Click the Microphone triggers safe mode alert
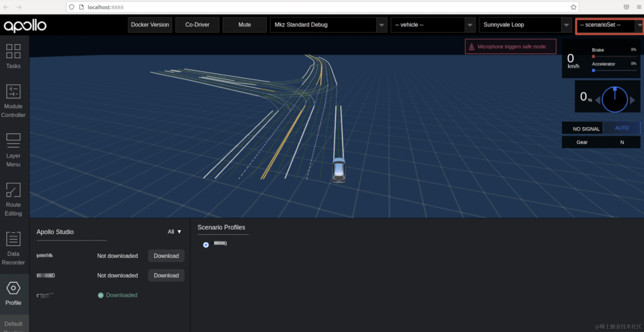 point(510,47)
